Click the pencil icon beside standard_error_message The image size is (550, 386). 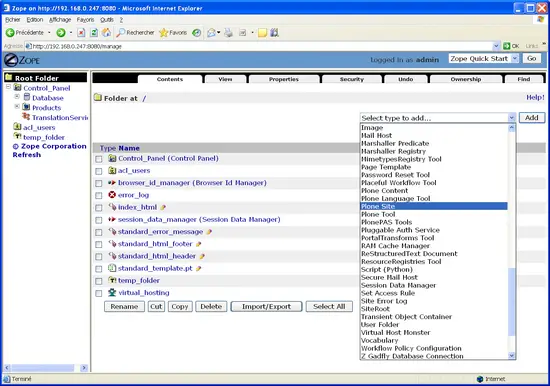(x=209, y=232)
